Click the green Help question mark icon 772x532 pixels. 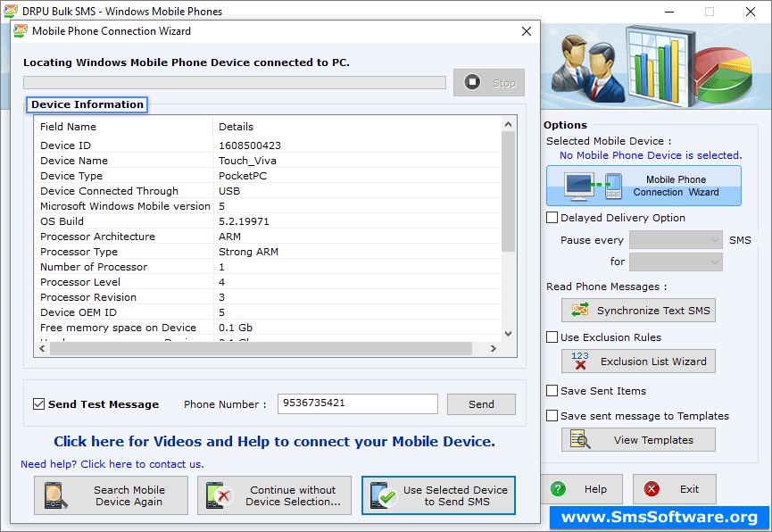558,489
